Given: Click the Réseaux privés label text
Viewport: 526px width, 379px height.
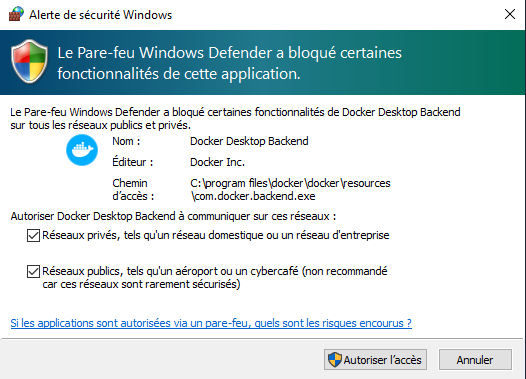Looking at the screenshot, I should click(216, 235).
